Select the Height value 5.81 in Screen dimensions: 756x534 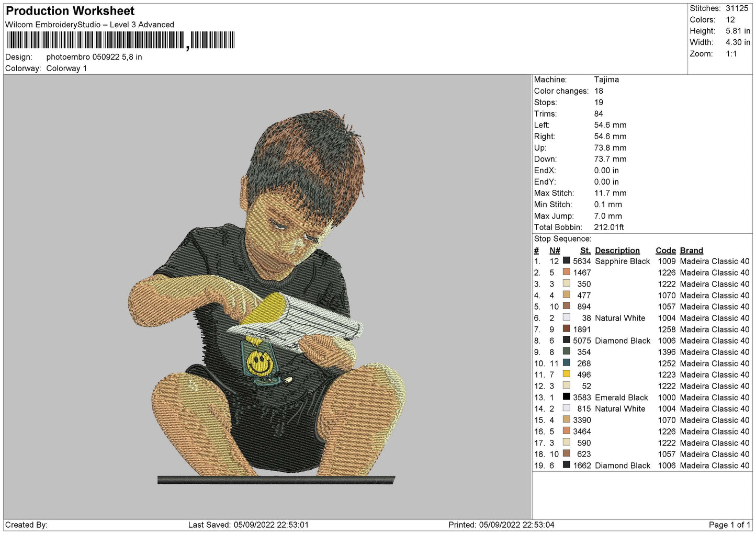click(738, 31)
